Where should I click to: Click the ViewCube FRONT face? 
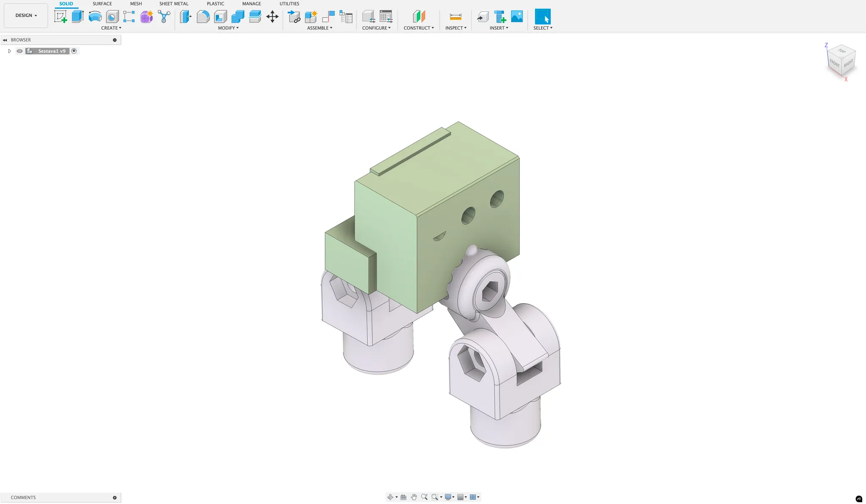tap(834, 63)
